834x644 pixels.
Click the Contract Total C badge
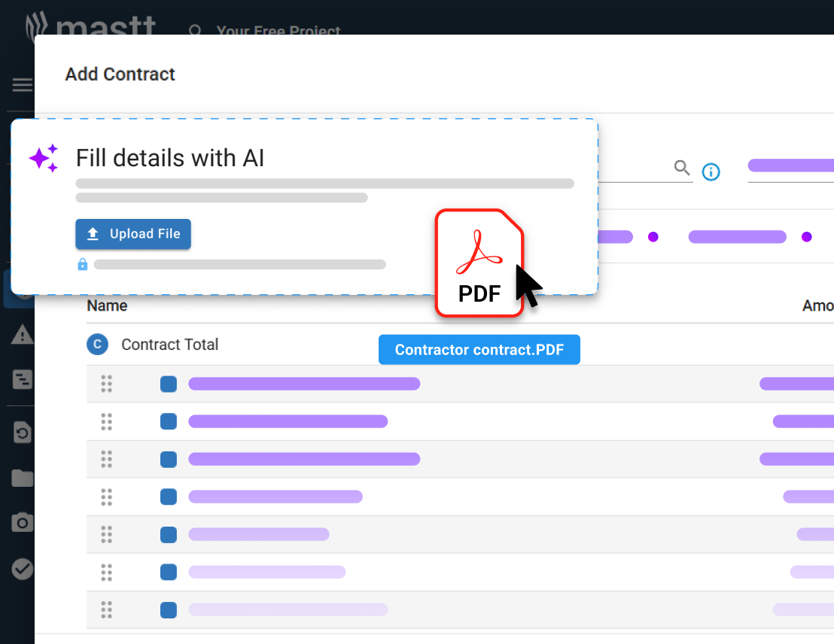tap(97, 344)
